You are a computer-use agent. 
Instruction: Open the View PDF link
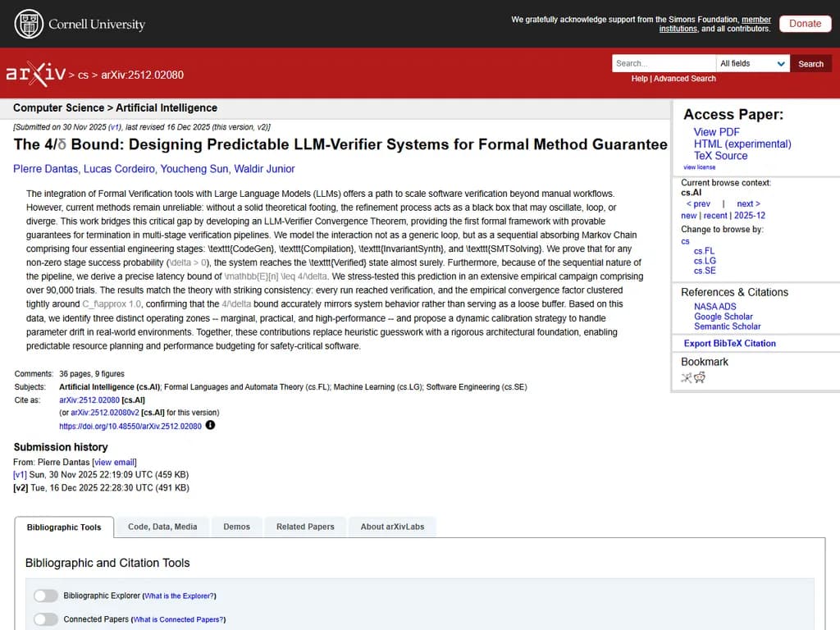click(x=716, y=132)
